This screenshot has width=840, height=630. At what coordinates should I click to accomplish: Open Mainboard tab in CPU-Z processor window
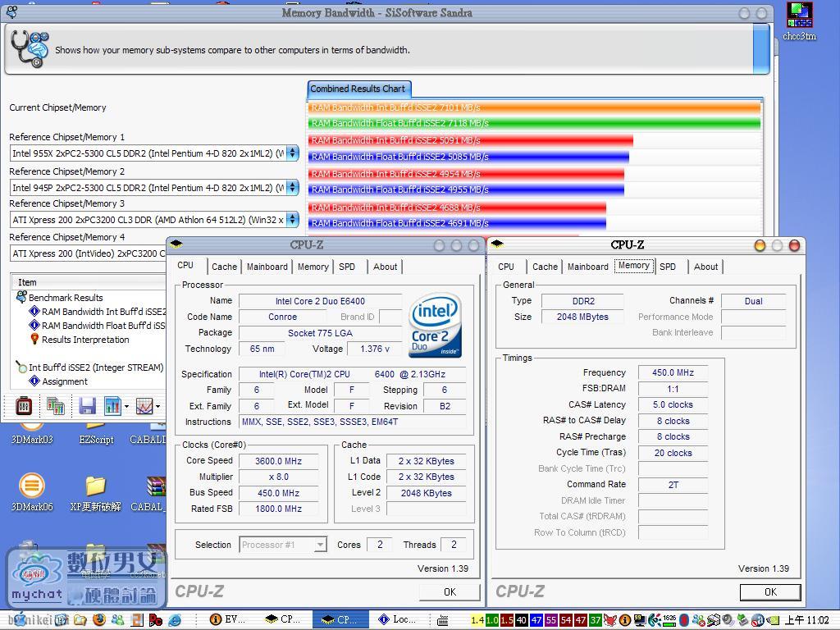[x=267, y=267]
